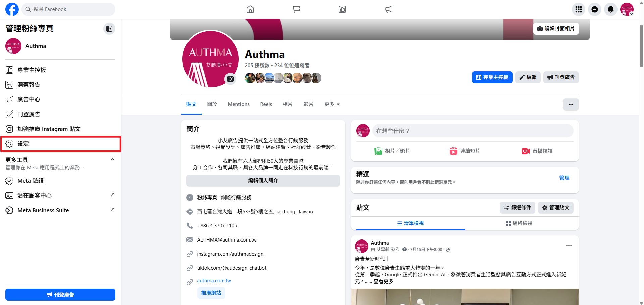Open 刊登廣告 in the sidebar list
Viewport: 644px width, 305px height.
[60, 114]
